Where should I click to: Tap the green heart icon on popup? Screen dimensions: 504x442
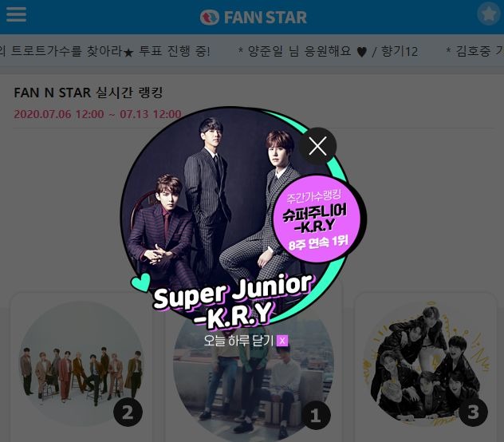point(141,282)
